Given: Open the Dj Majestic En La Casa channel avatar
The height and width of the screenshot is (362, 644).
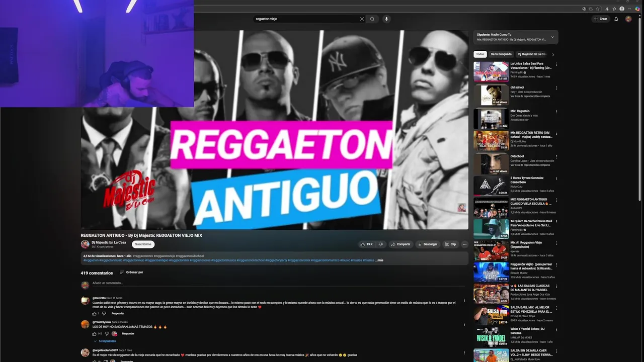Looking at the screenshot, I should (x=85, y=244).
